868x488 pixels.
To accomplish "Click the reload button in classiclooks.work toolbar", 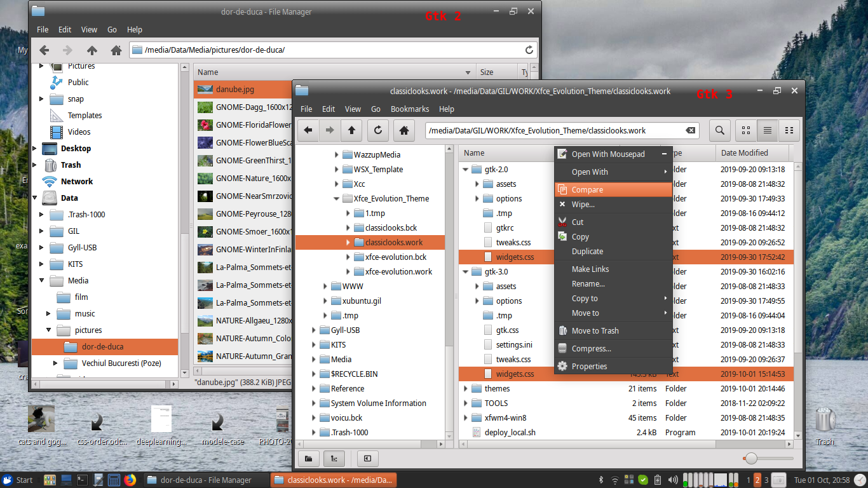I will [x=377, y=130].
